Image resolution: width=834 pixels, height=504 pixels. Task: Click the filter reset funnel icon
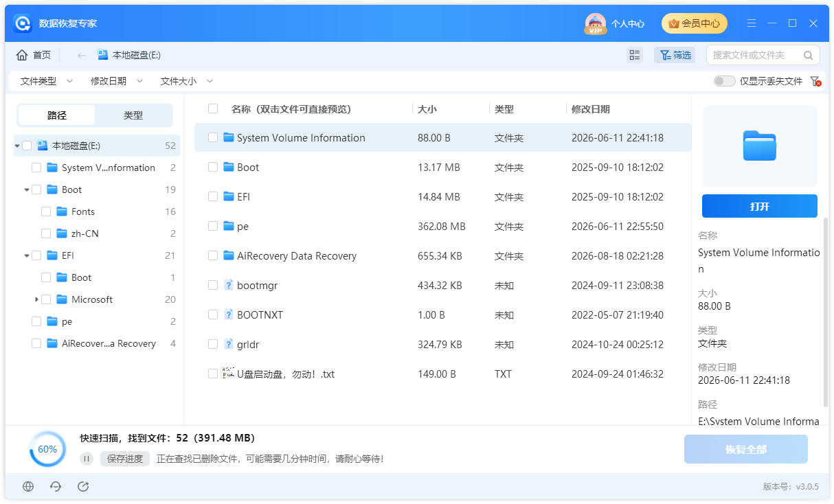click(815, 81)
